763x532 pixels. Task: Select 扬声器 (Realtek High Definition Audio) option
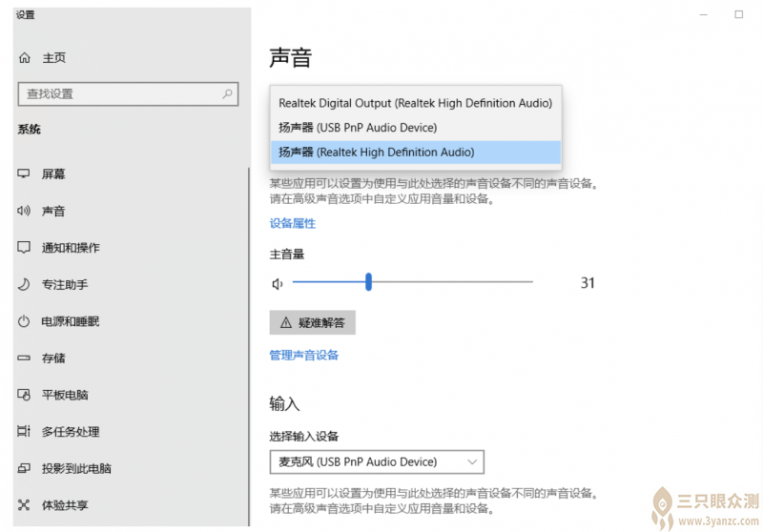pyautogui.click(x=416, y=153)
